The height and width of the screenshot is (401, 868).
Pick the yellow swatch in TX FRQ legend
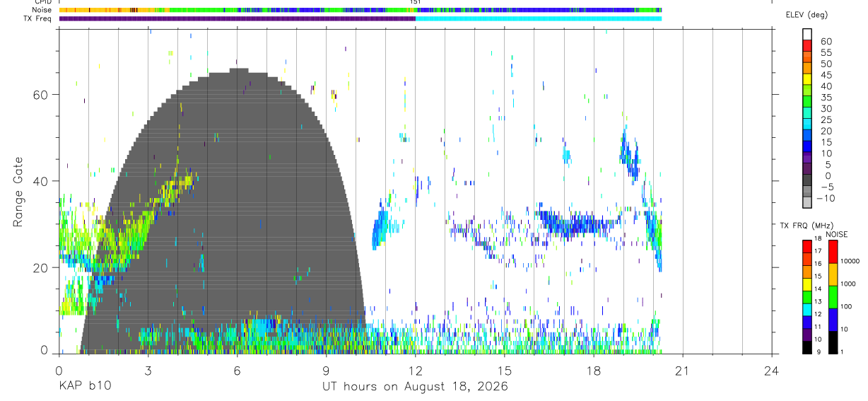click(807, 284)
